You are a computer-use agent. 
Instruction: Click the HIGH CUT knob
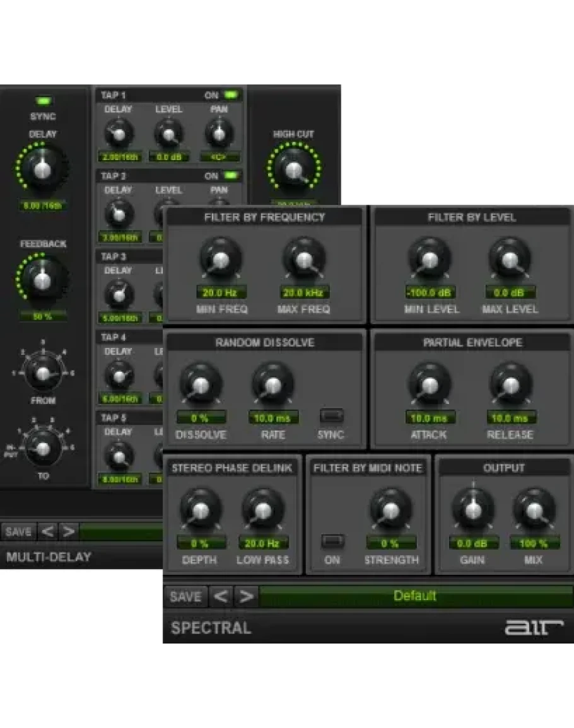(293, 168)
